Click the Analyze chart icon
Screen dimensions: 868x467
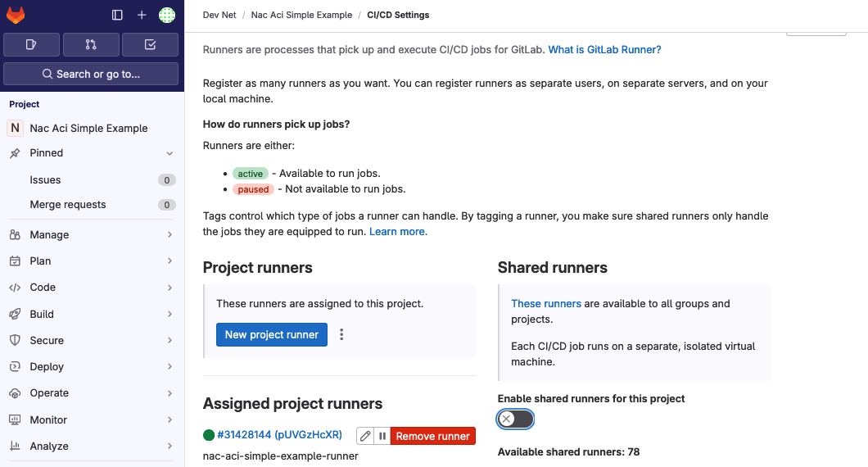15,446
